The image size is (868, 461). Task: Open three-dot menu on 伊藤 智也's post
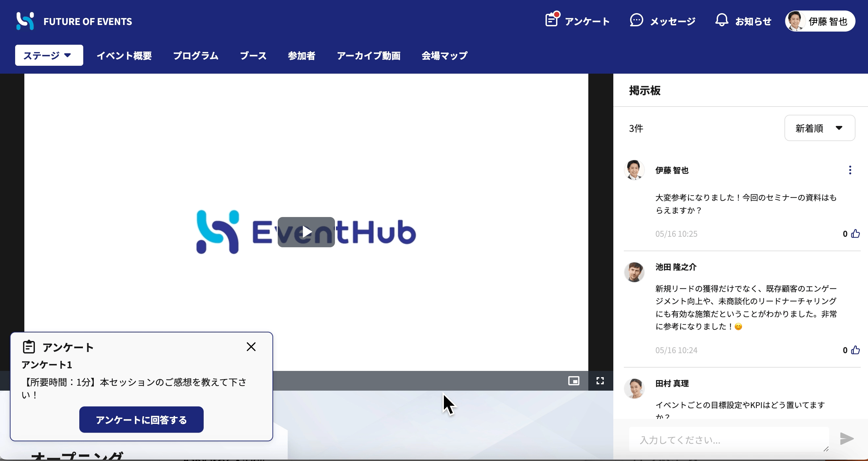(x=850, y=170)
